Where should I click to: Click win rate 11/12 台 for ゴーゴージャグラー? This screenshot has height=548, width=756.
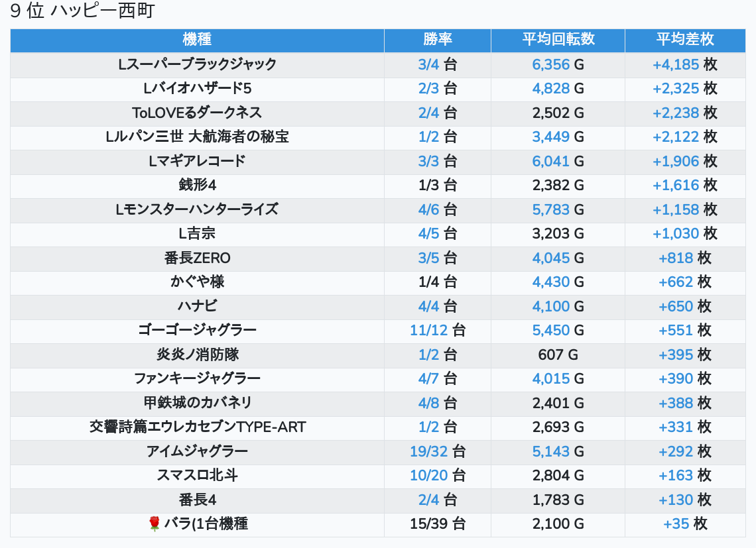click(x=437, y=331)
